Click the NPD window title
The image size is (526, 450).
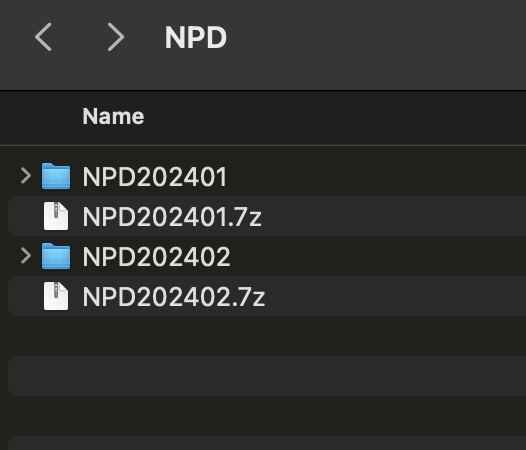click(x=196, y=38)
